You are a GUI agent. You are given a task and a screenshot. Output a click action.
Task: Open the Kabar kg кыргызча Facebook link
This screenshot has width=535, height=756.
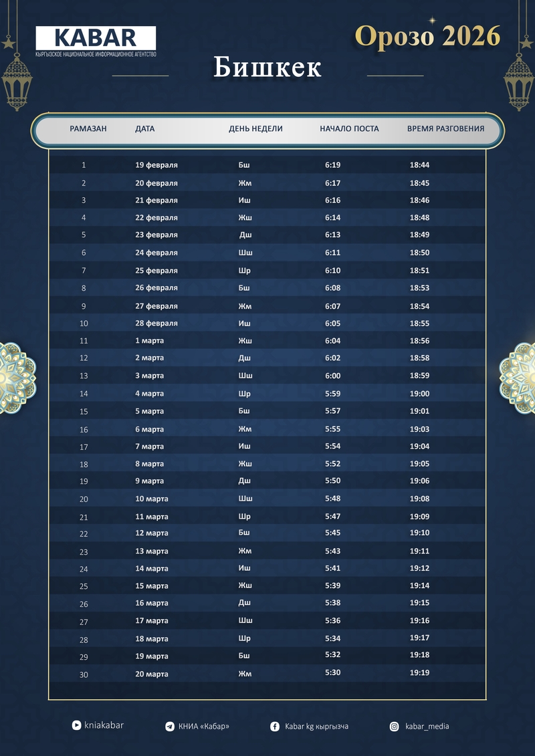click(316, 727)
